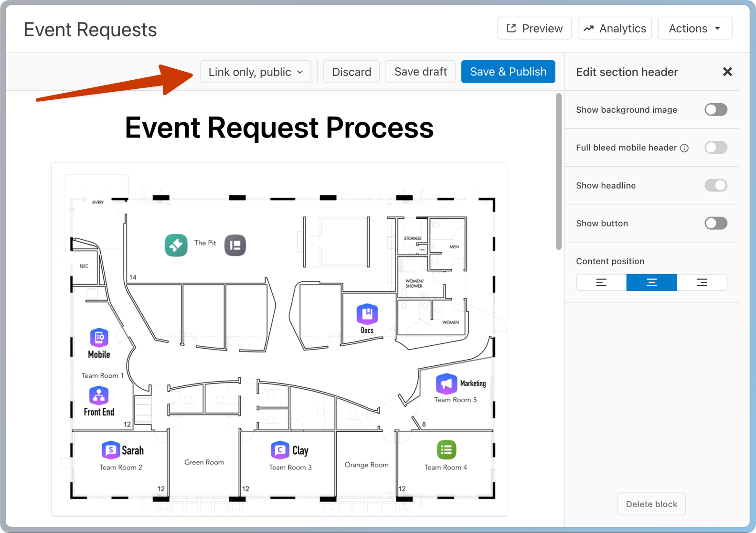Click the Front End team icon
The image size is (756, 533).
(99, 395)
